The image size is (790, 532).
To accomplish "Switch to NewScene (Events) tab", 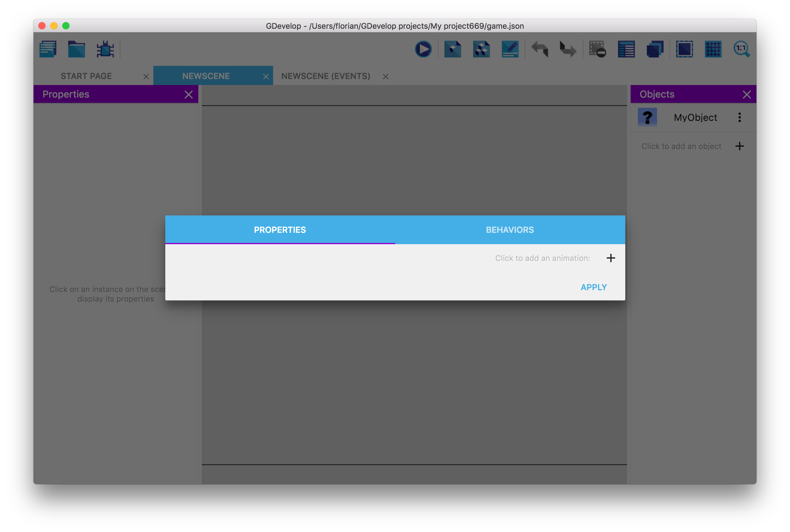I will coord(325,76).
